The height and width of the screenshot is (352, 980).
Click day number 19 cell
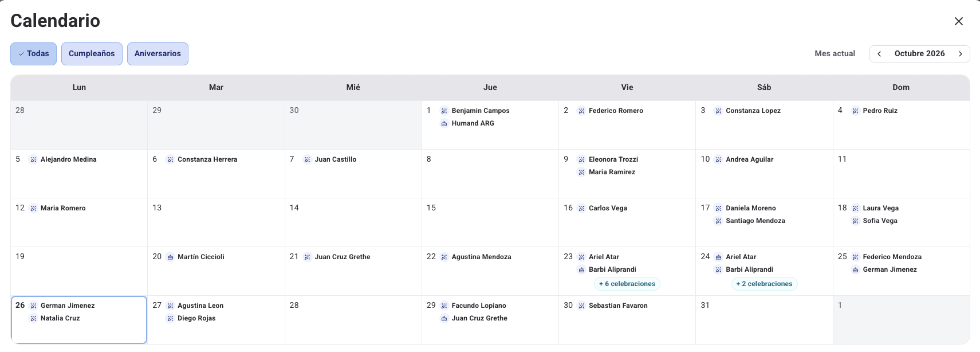point(79,271)
